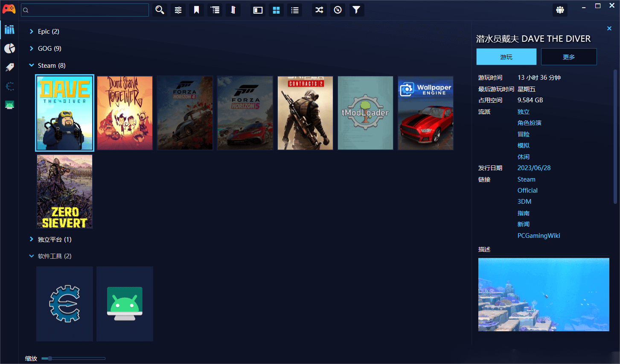Click the 模拟 genre link
The image size is (620, 364).
[524, 145]
